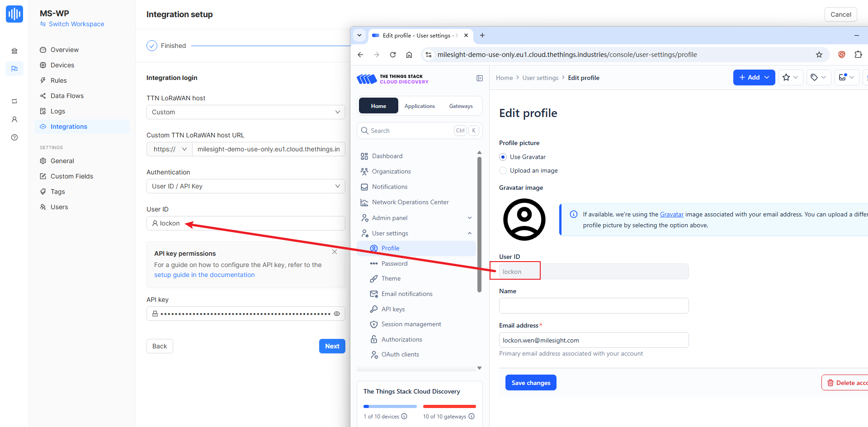The image size is (868, 427).
Task: Click the Milesight logo icon in left rail
Action: click(14, 14)
